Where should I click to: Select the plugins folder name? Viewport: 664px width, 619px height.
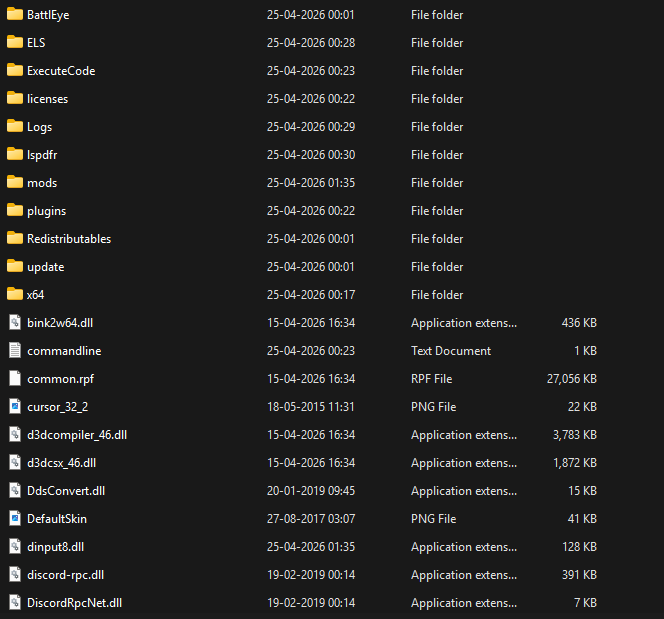[x=46, y=211]
